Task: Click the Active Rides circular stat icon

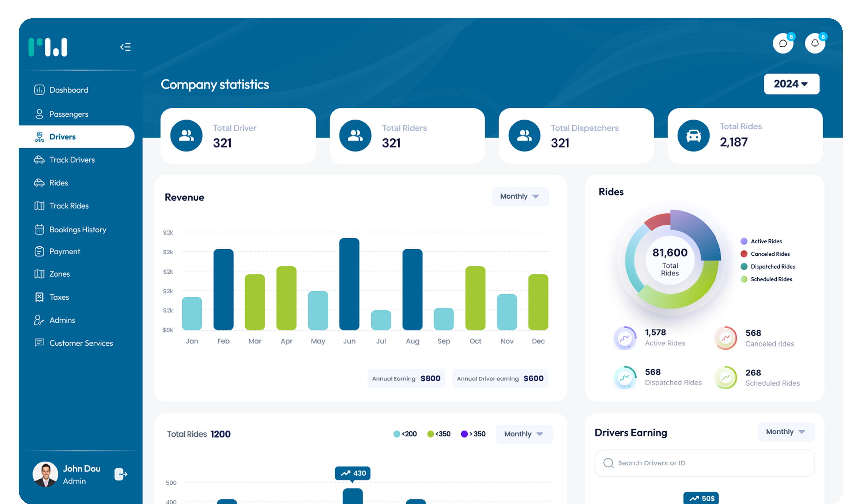Action: (624, 338)
